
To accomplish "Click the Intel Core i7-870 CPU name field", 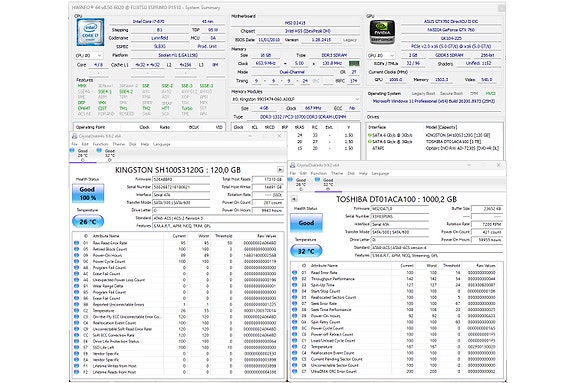I will (149, 22).
